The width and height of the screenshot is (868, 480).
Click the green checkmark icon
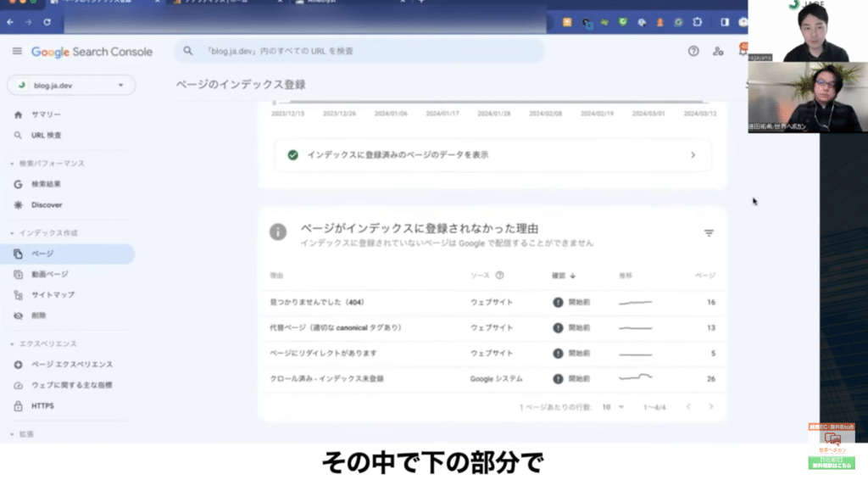click(292, 155)
